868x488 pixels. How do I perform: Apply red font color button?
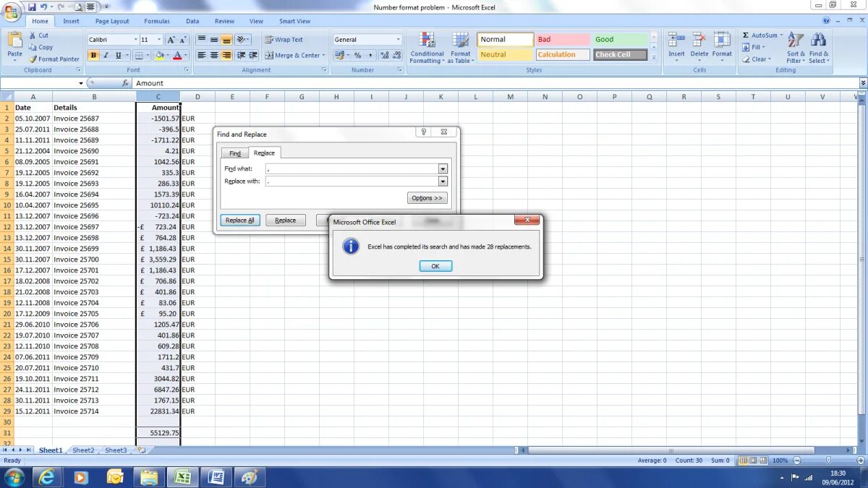click(177, 55)
